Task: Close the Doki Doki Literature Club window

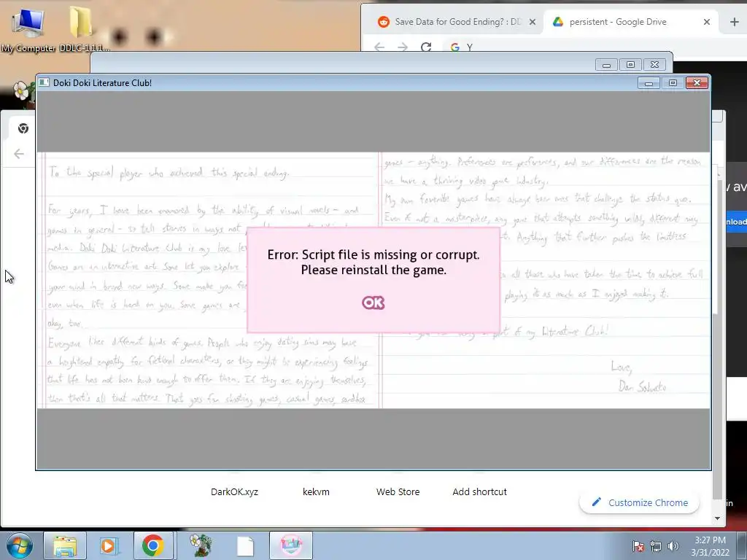Action: click(x=697, y=83)
